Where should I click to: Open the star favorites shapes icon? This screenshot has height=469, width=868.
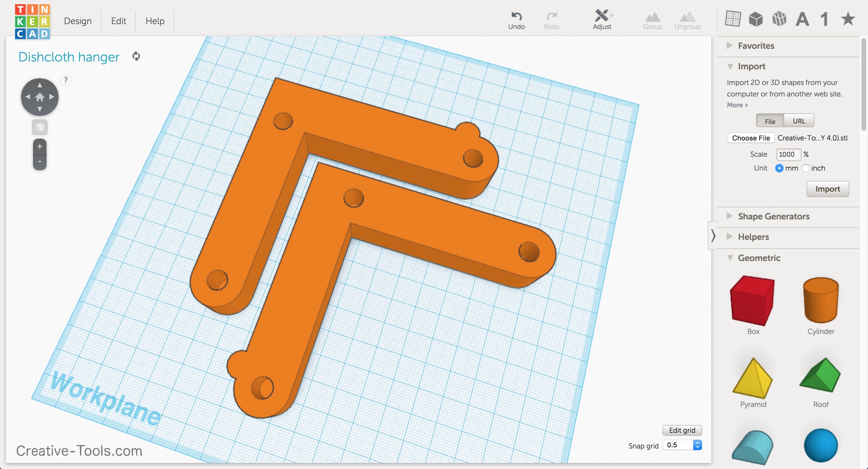click(x=848, y=19)
